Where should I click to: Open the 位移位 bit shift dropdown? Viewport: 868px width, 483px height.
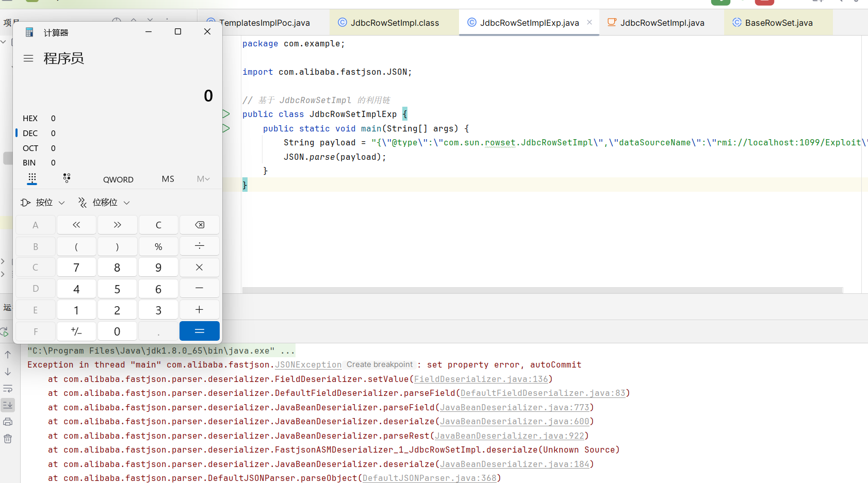[104, 203]
